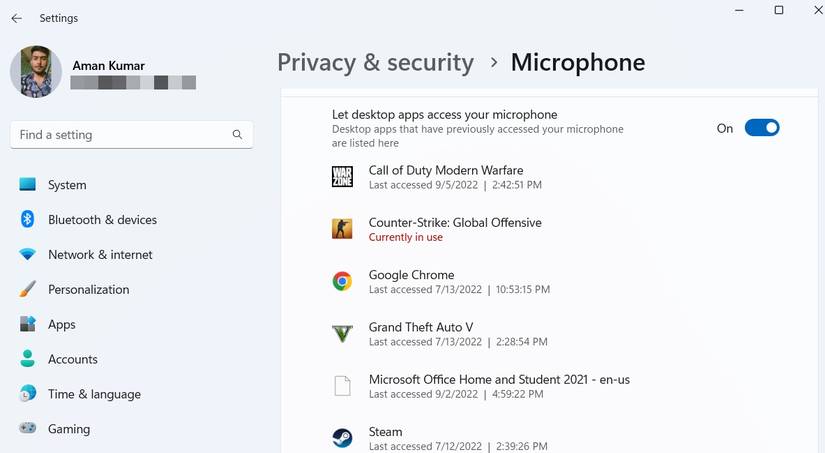
Task: Click Aman Kumar profile picture
Action: 36,72
